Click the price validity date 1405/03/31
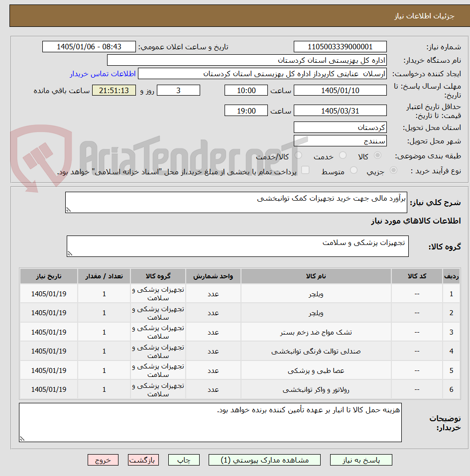 coord(340,111)
